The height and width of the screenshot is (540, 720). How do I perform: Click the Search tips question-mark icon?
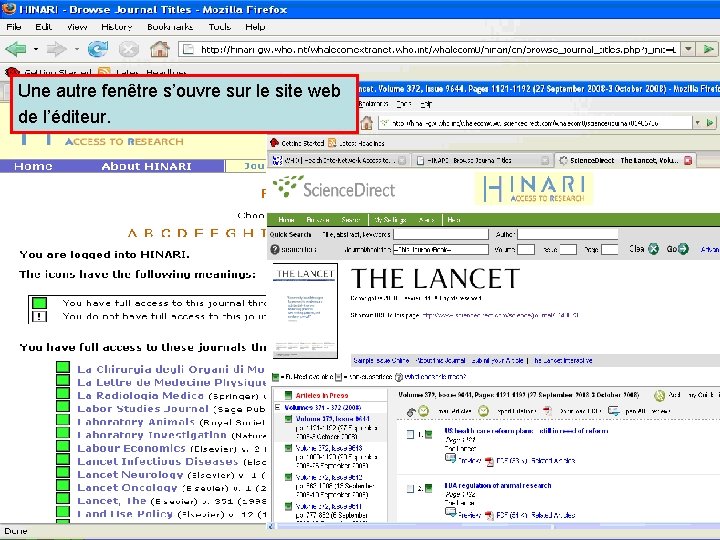click(x=275, y=249)
